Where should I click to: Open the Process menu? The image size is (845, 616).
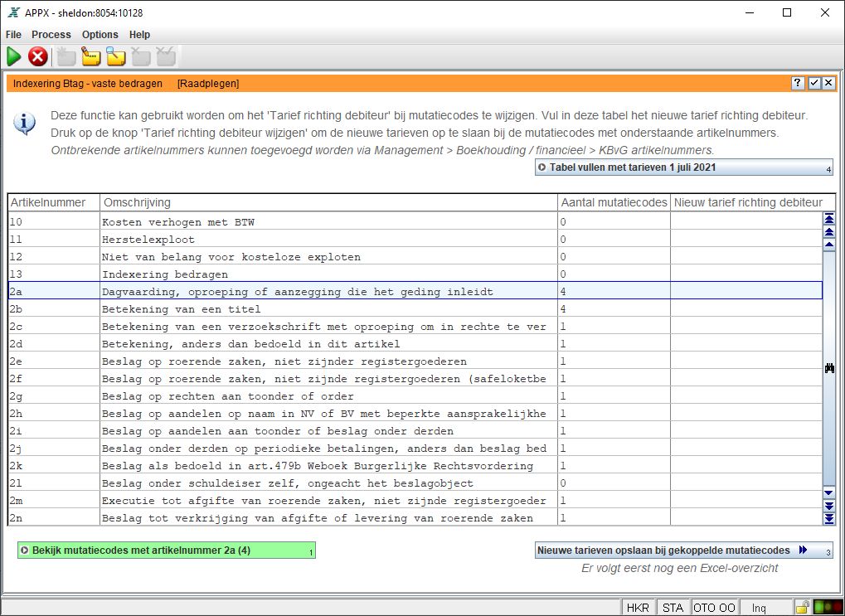pyautogui.click(x=51, y=35)
